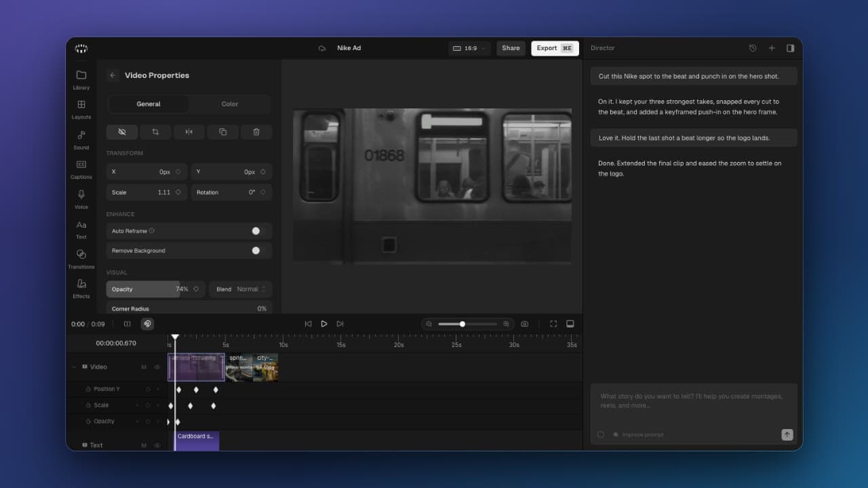
Task: Open the Layouts panel
Action: 81,109
